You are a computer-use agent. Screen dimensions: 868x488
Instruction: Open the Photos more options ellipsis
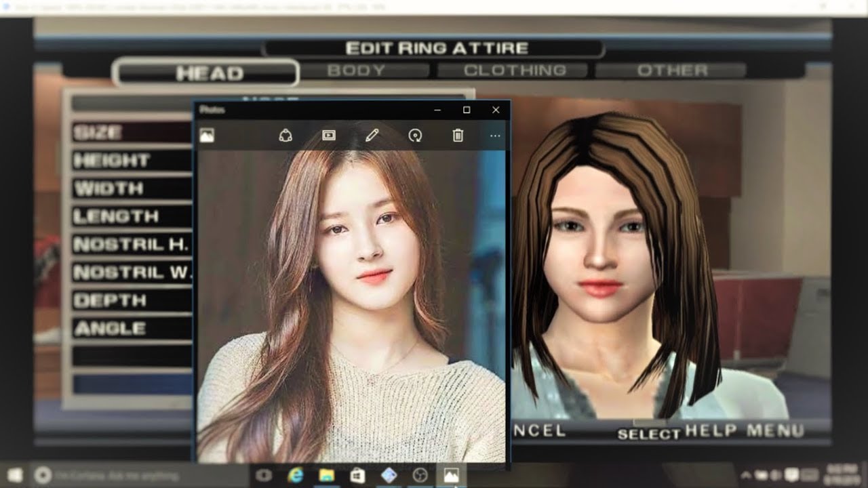(495, 136)
